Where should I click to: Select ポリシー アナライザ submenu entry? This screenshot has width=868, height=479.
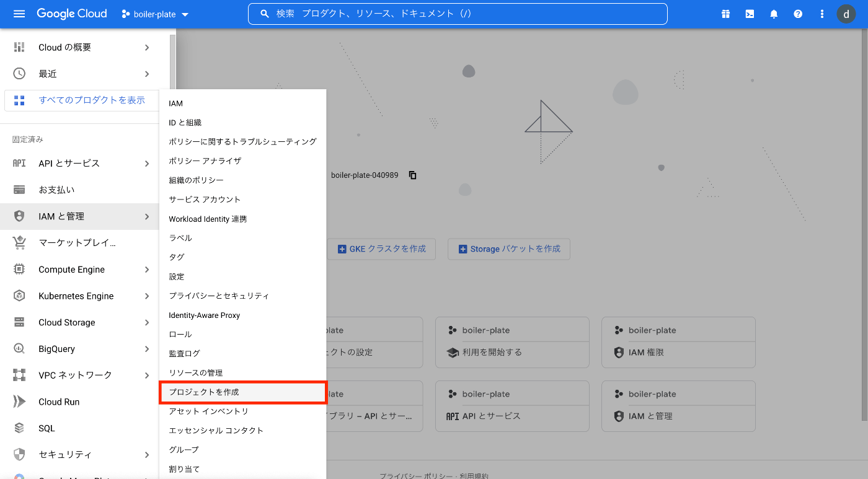[x=243, y=161]
